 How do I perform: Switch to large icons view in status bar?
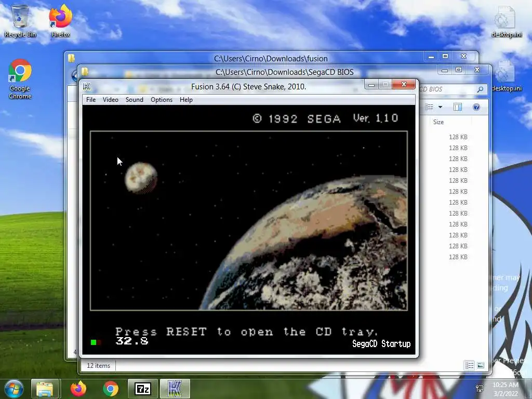coord(481,365)
